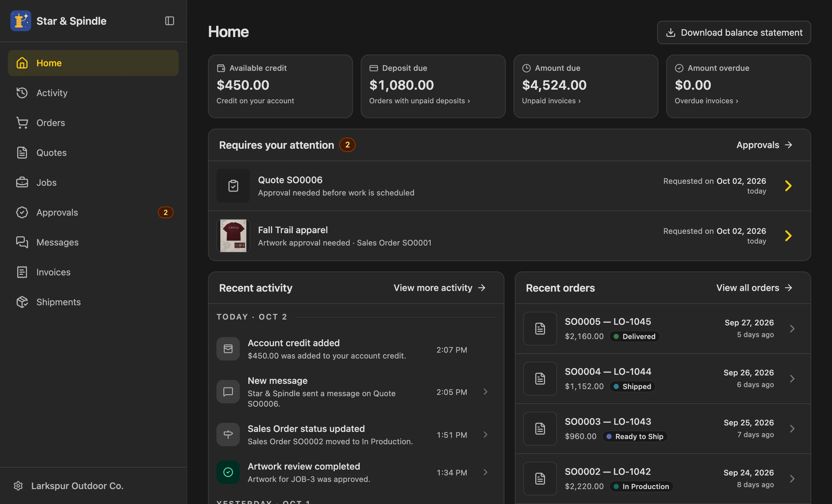Viewport: 832px width, 504px height.
Task: Click Approvals arrow link in attention panel
Action: coord(764,145)
